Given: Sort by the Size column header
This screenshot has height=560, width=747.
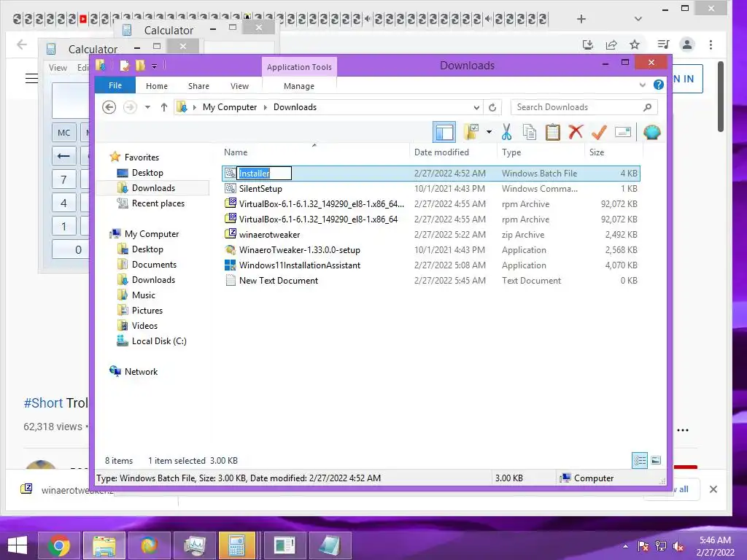Looking at the screenshot, I should click(x=614, y=152).
